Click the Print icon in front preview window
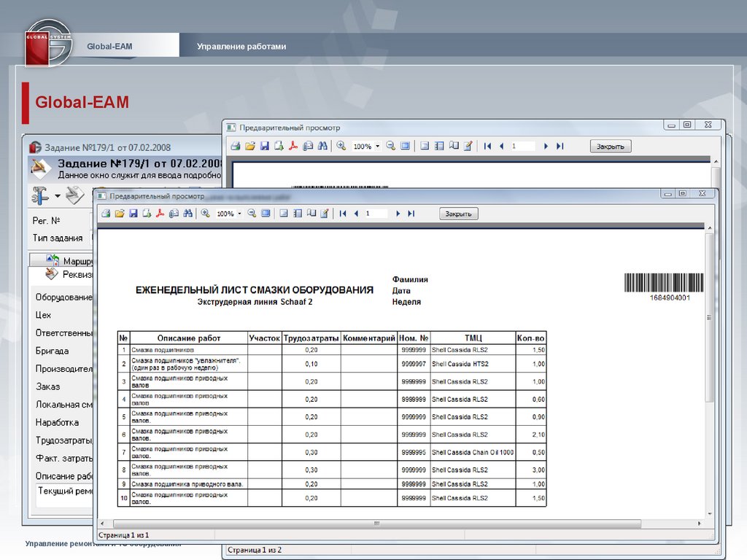The height and width of the screenshot is (560, 747). pyautogui.click(x=105, y=214)
